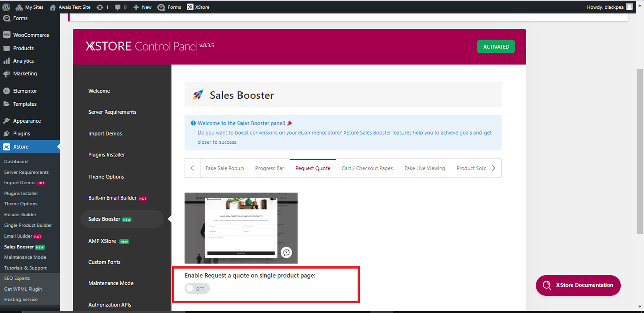The width and height of the screenshot is (644, 313).
Task: Select the Request Quote tab
Action: click(x=313, y=168)
